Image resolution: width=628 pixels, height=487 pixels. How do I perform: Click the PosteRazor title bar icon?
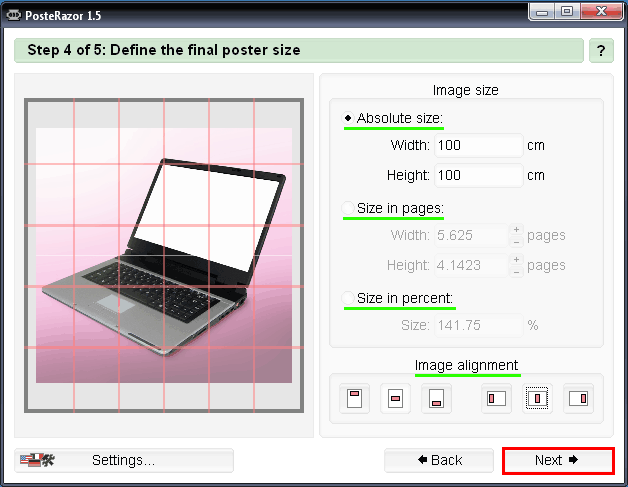tap(13, 15)
